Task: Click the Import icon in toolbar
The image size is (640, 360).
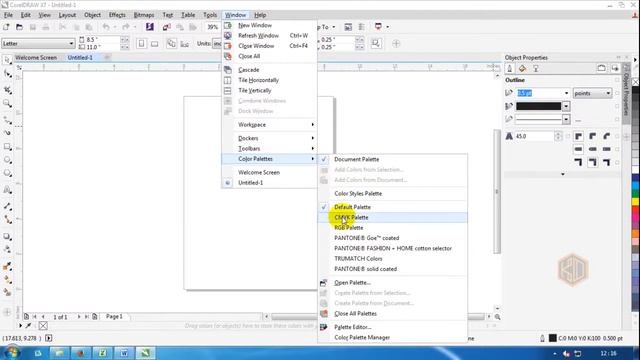Action: pyautogui.click(x=167, y=27)
